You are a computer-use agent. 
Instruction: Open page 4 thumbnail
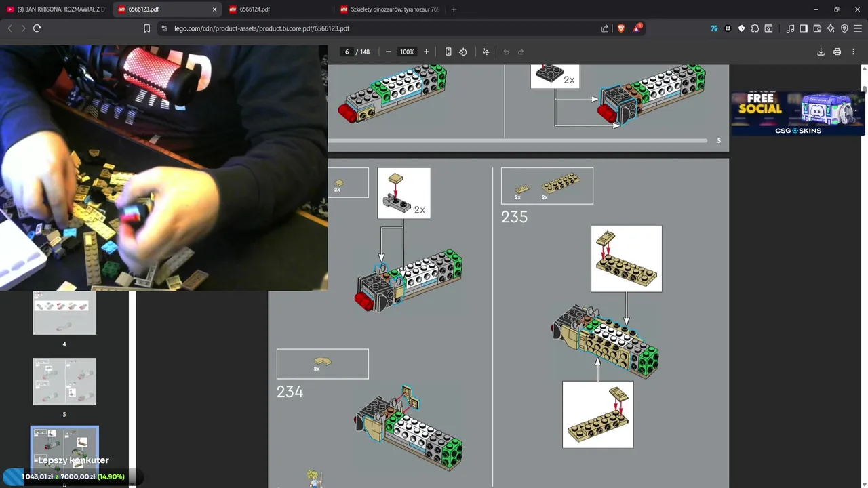64,313
